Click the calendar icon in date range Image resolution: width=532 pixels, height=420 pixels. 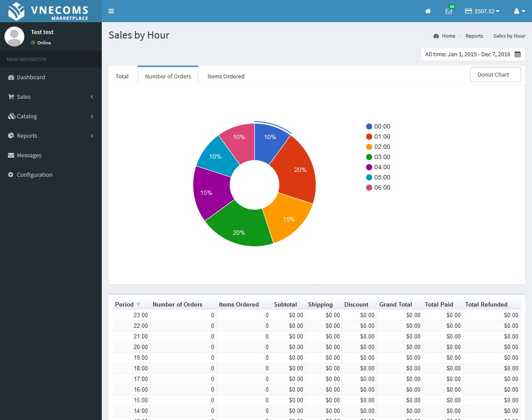518,54
